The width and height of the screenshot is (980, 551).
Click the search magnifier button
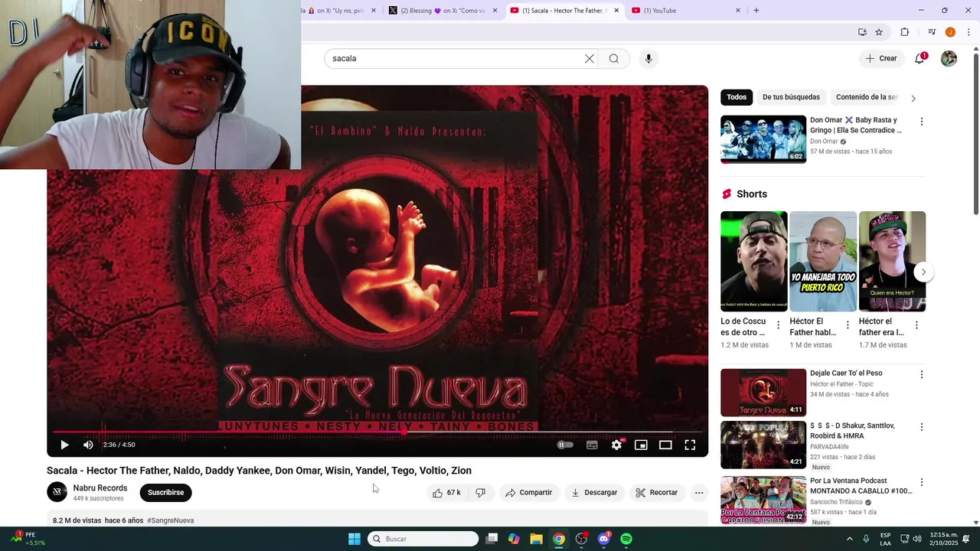pyautogui.click(x=614, y=58)
